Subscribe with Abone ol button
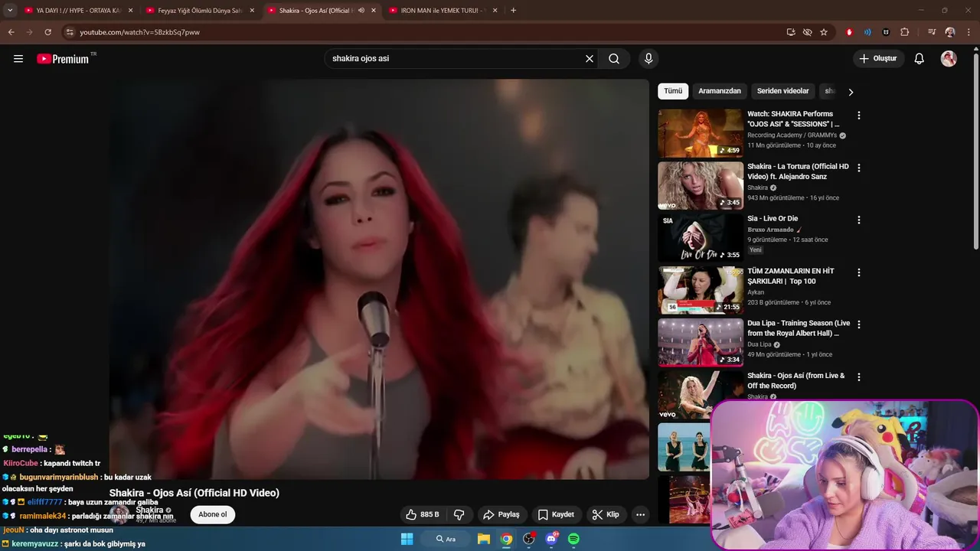 tap(213, 514)
